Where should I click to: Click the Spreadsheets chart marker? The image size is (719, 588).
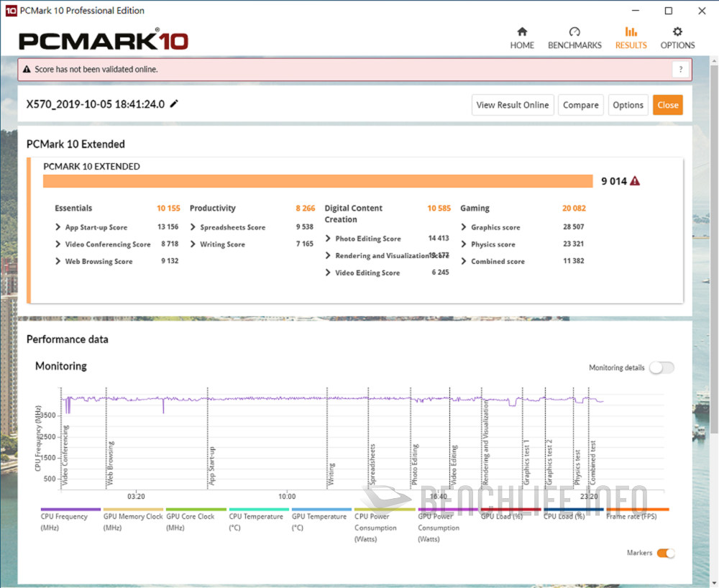372,464
